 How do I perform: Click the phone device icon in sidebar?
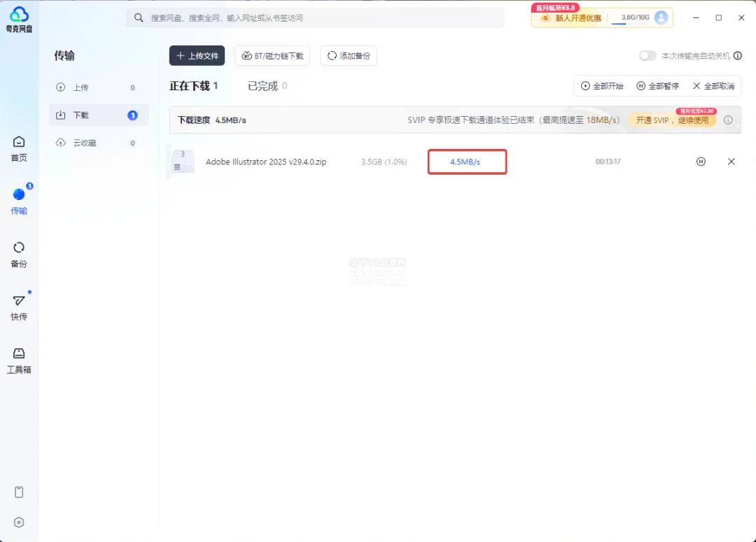19,492
